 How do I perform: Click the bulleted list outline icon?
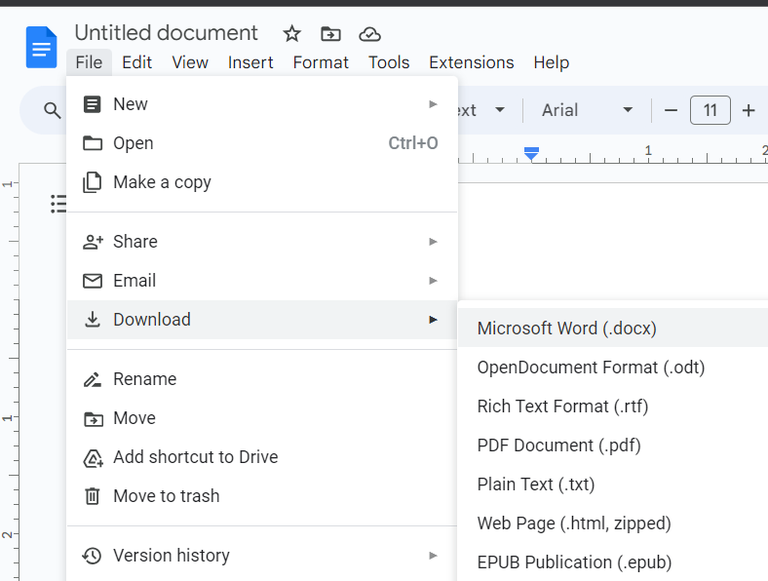pyautogui.click(x=59, y=204)
